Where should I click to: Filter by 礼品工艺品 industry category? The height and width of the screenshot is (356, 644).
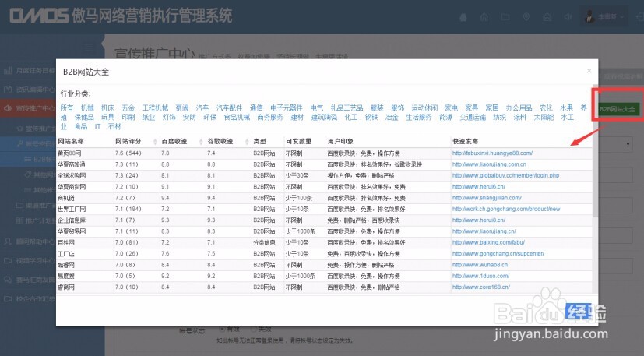point(347,108)
